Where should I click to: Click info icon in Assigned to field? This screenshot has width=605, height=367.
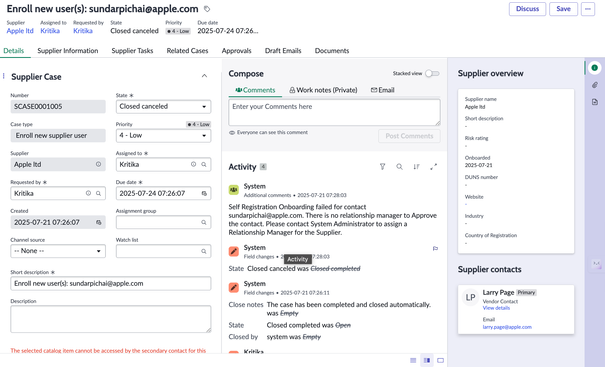click(x=193, y=164)
